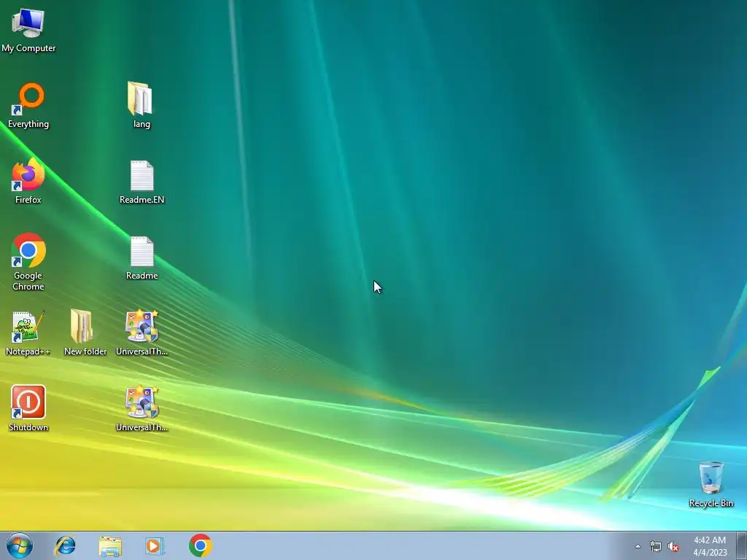Select the New folder icon
The width and height of the screenshot is (747, 560).
click(85, 332)
